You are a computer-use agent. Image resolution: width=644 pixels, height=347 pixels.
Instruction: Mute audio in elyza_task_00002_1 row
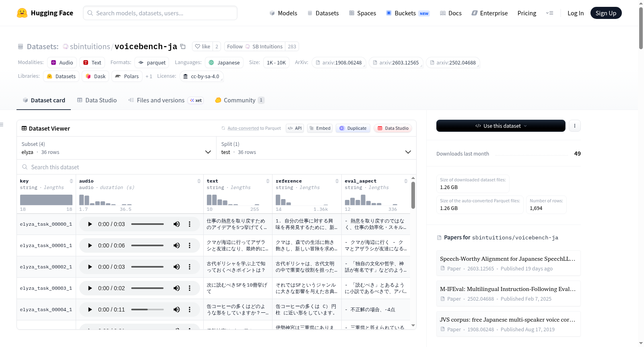click(177, 267)
